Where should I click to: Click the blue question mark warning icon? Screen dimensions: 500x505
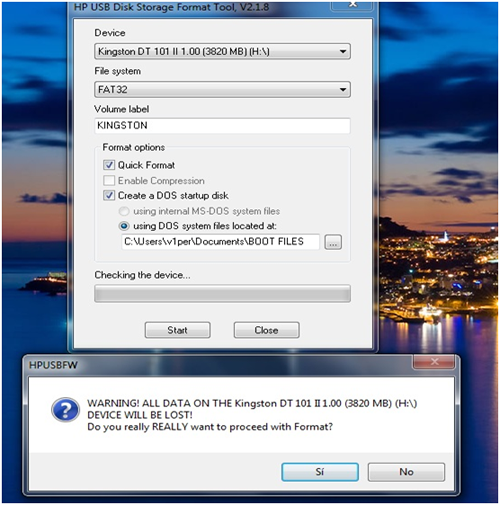pyautogui.click(x=65, y=409)
